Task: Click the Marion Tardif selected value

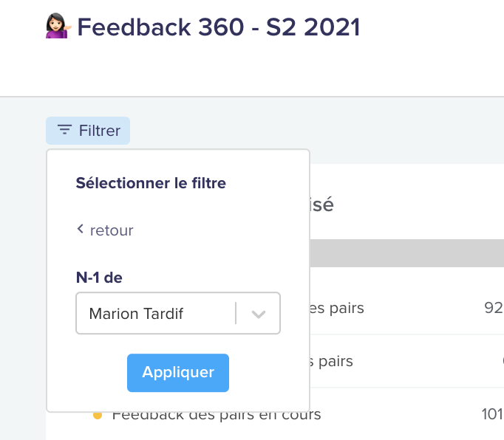Action: [x=136, y=314]
